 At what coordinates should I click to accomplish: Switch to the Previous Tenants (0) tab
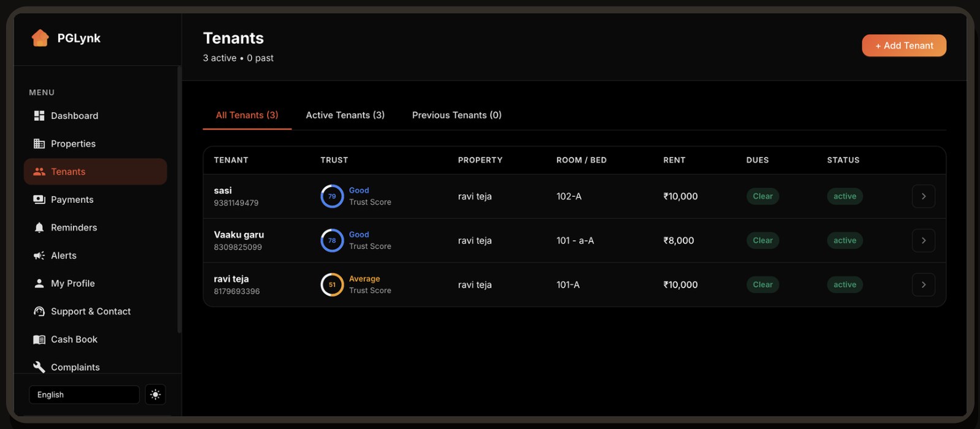[457, 115]
